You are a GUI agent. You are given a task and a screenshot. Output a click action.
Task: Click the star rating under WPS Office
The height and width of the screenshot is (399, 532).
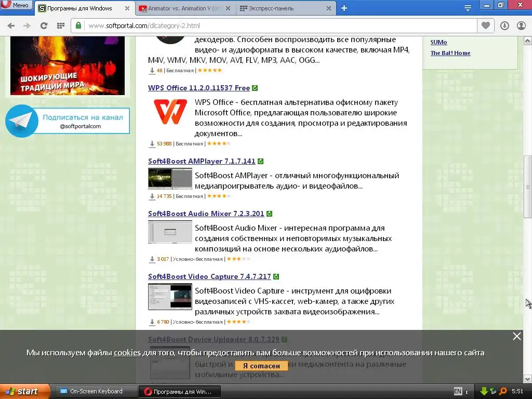pos(219,143)
